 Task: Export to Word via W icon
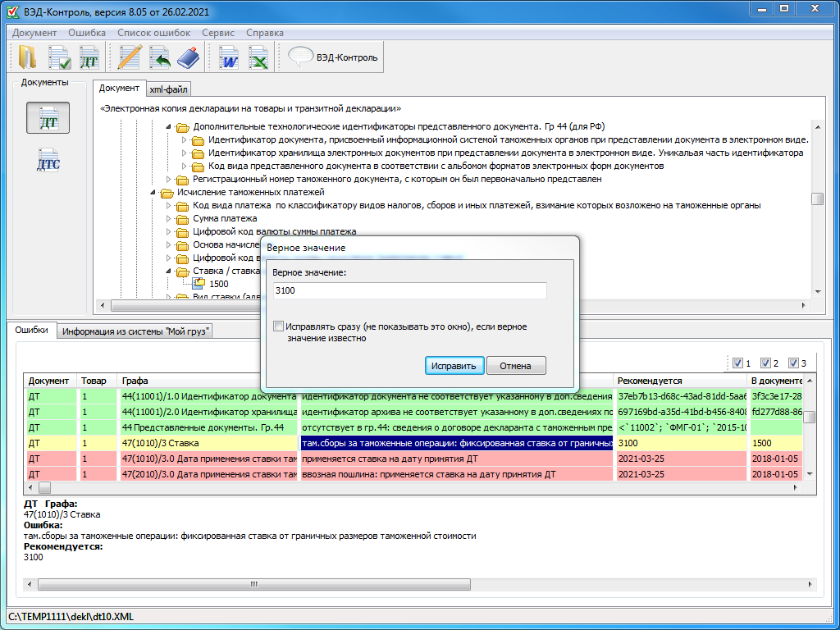229,57
